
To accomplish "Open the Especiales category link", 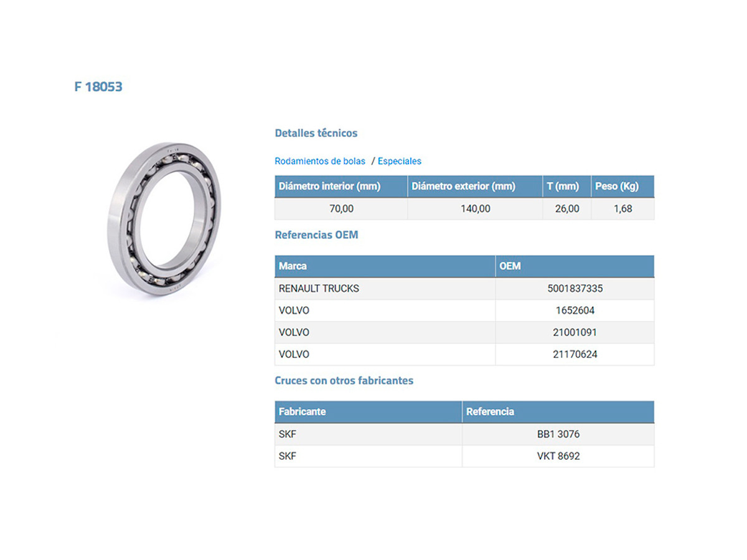I will pos(399,161).
